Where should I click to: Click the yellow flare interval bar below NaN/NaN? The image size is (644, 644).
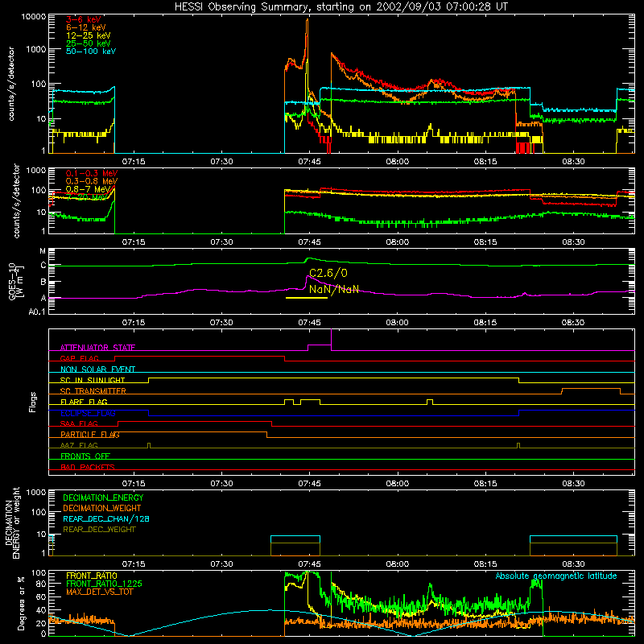click(307, 297)
